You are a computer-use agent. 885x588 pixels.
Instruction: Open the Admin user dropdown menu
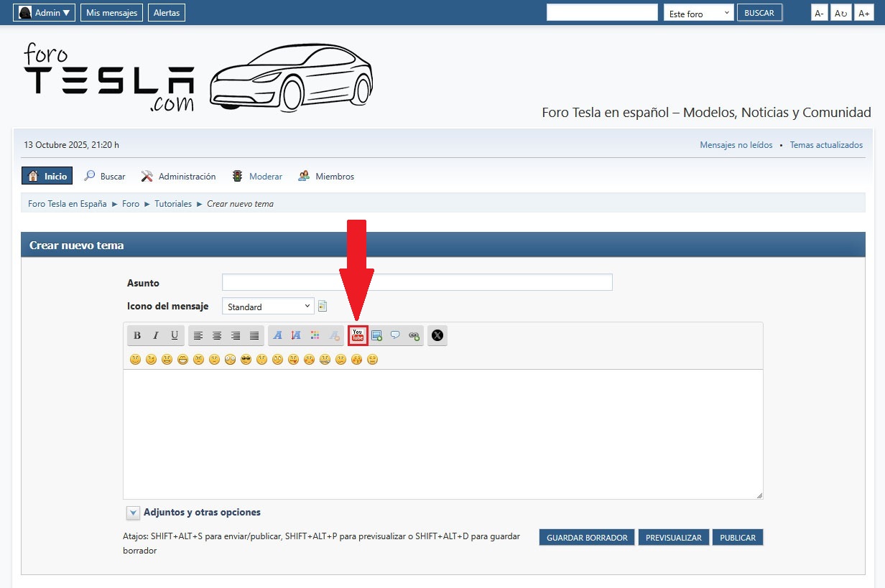pos(45,13)
